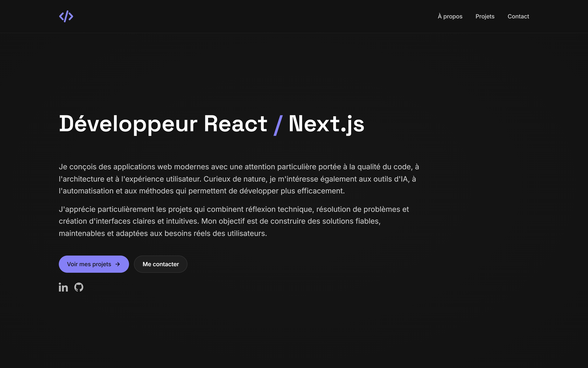Screen dimensions: 588x368
Task: Open the LinkedIn profile icon
Action: point(63,287)
